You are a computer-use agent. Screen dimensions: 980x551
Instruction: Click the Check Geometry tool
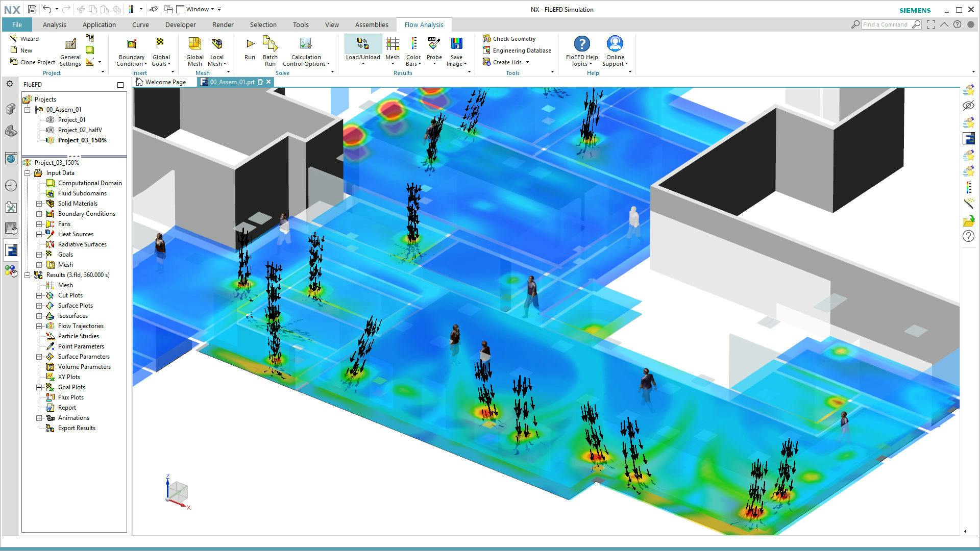click(x=509, y=38)
